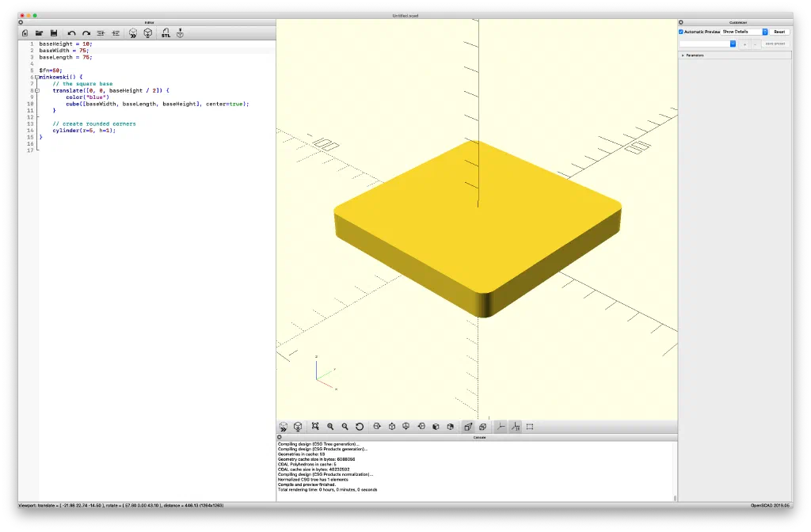Switch to top view
The image size is (811, 532).
tap(392, 427)
